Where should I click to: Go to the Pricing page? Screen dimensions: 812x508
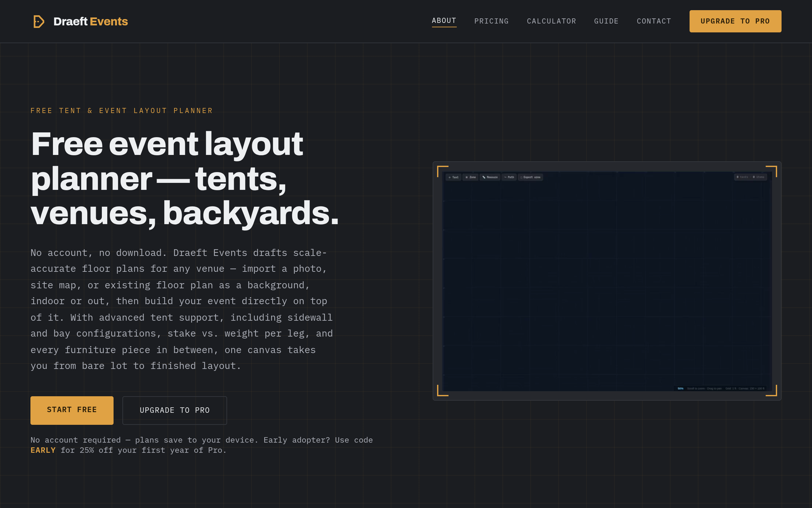(492, 21)
